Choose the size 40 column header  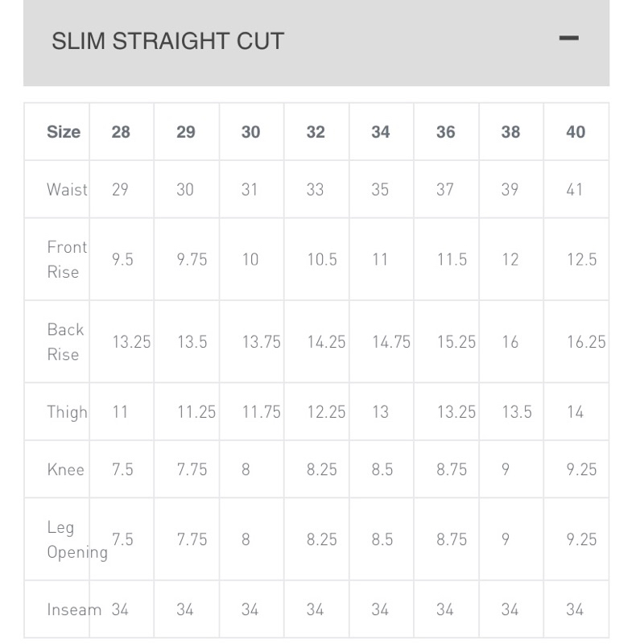tap(576, 132)
